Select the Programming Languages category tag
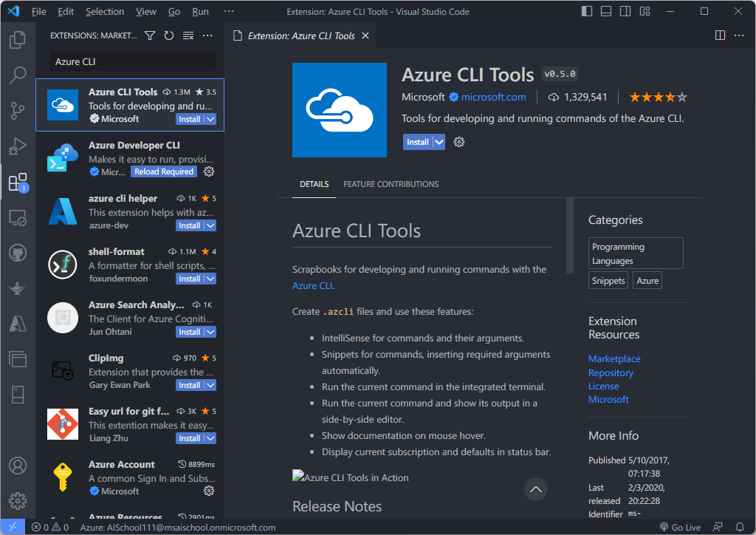This screenshot has width=756, height=535. coord(636,253)
